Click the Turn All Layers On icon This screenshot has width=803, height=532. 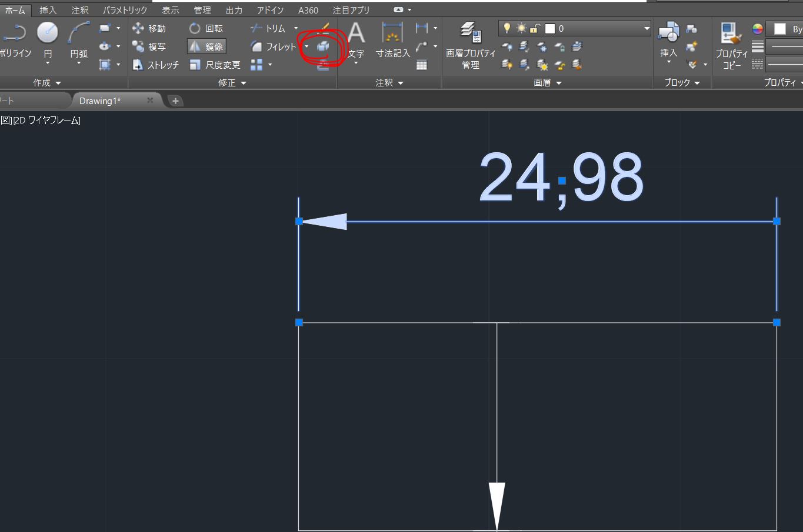click(x=507, y=64)
